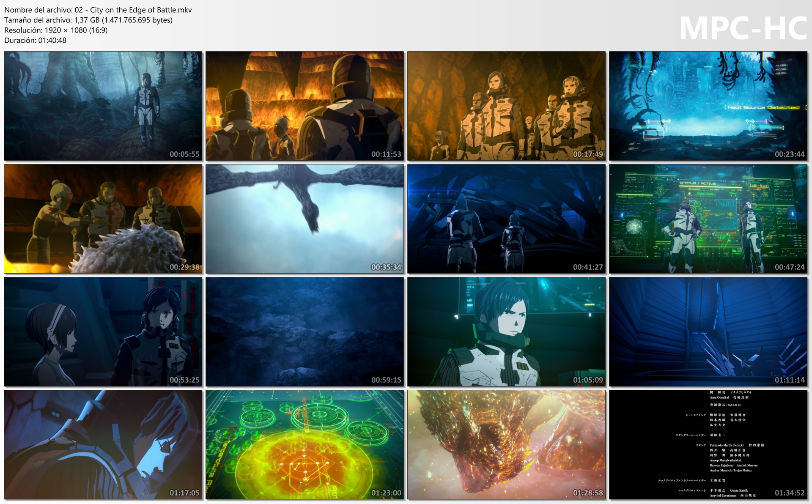812x504 pixels.
Task: Click the 01:34:52 timestamp label
Action: coord(790,493)
